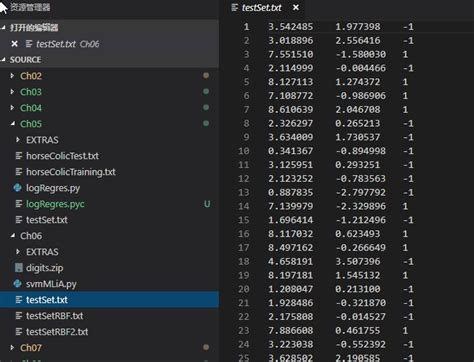Click file icon of testSetRBF.txt
Image resolution: width=474 pixels, height=362 pixels.
[x=19, y=316]
